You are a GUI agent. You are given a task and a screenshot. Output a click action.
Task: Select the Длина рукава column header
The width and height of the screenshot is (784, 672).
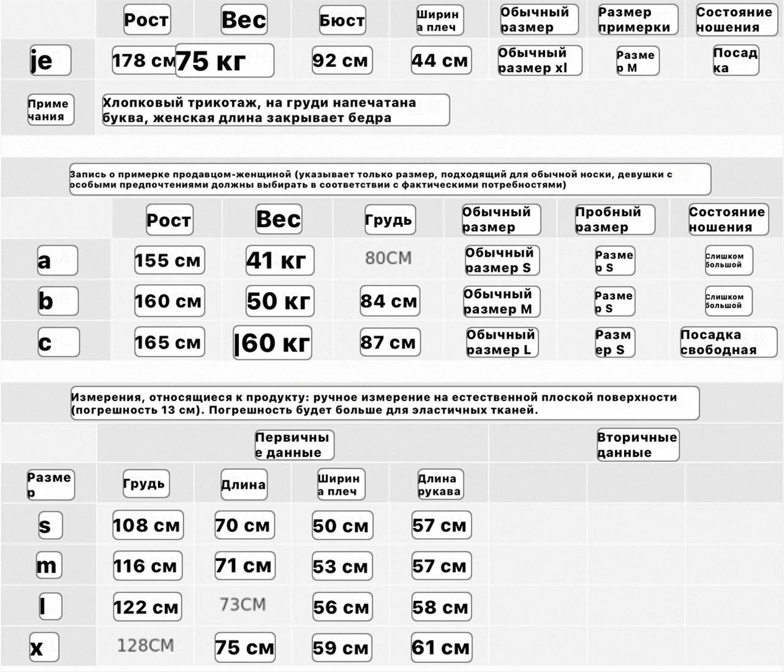[x=440, y=484]
